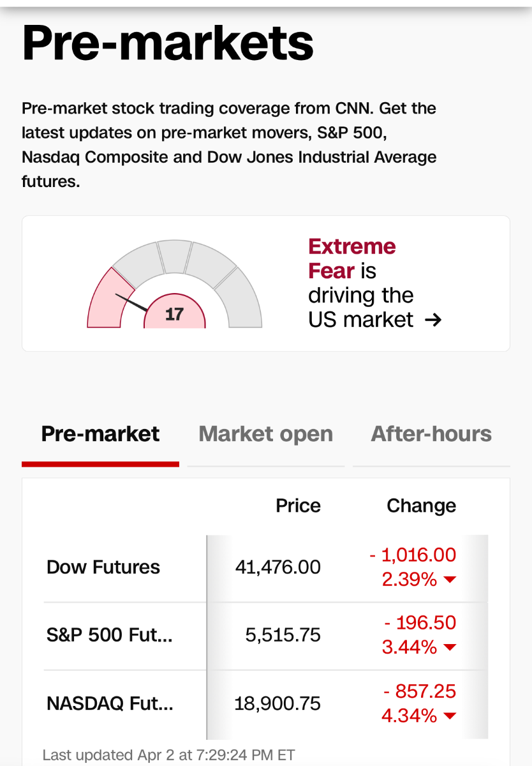Select the S&P 500 Futures row label
The image size is (532, 766).
click(x=109, y=635)
